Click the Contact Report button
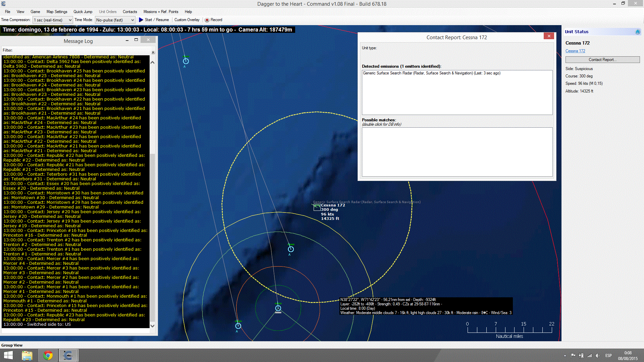 602,60
